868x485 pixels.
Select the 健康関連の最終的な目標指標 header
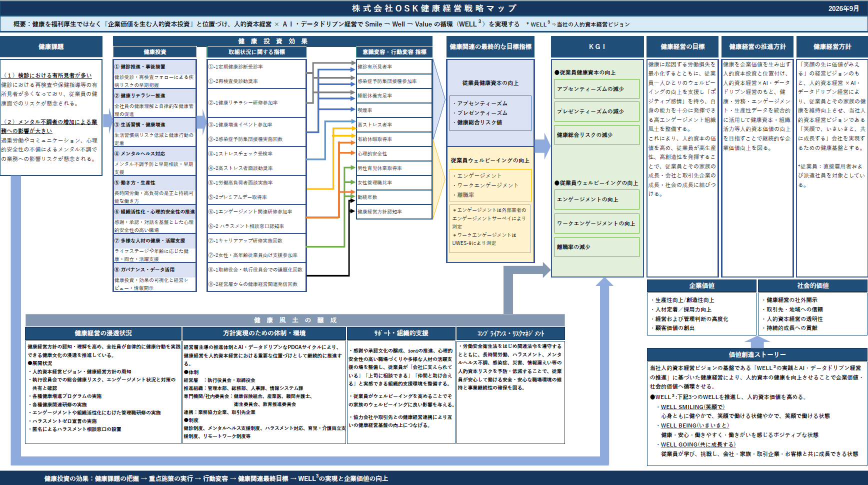point(490,46)
